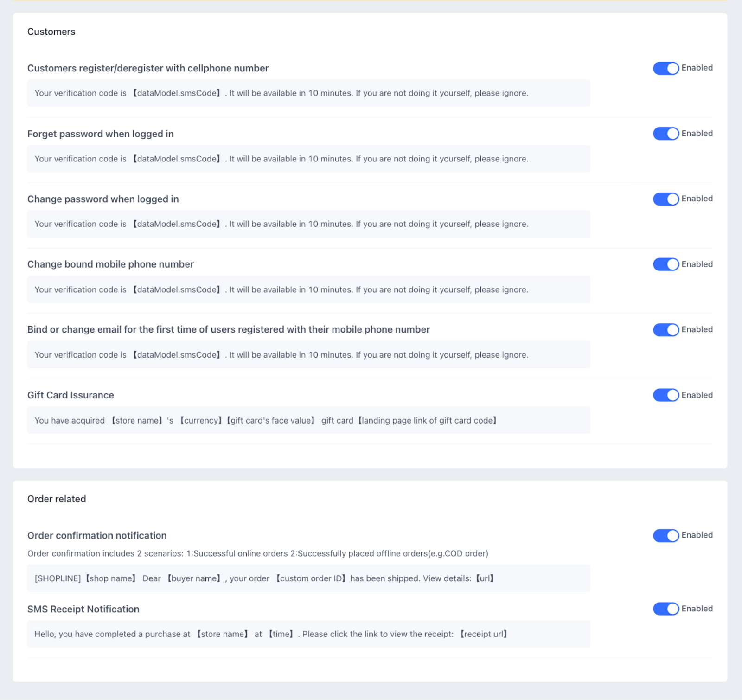Disable Change bound mobile phone number switch
Screen dimensions: 742x700
click(x=665, y=264)
